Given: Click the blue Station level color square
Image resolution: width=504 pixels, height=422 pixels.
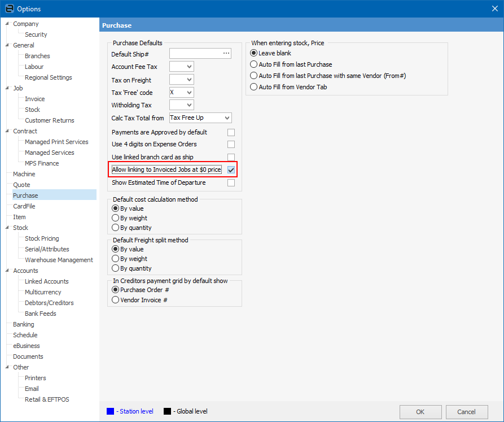Looking at the screenshot, I should pos(110,411).
